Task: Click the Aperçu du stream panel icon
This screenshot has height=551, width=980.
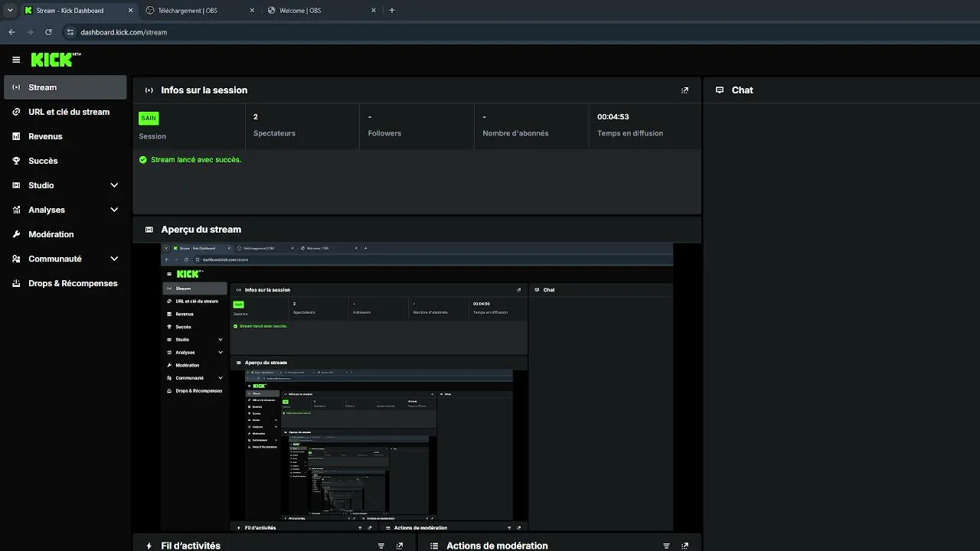Action: pyautogui.click(x=149, y=230)
